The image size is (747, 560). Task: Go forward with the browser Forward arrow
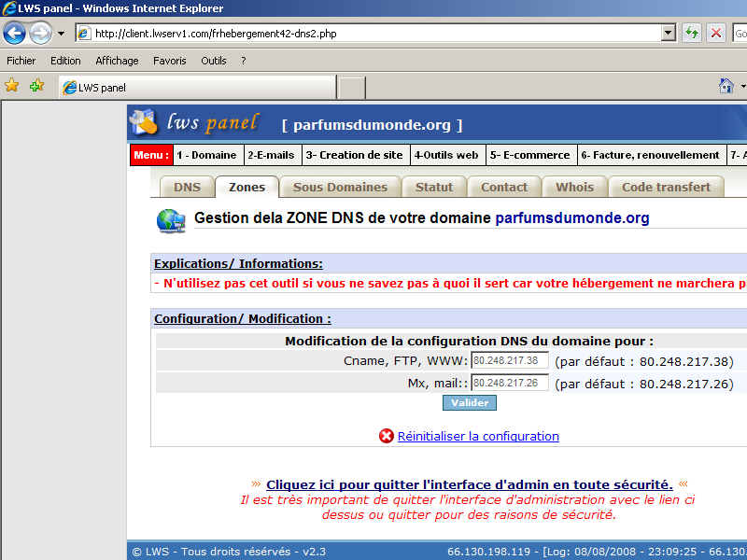click(41, 34)
